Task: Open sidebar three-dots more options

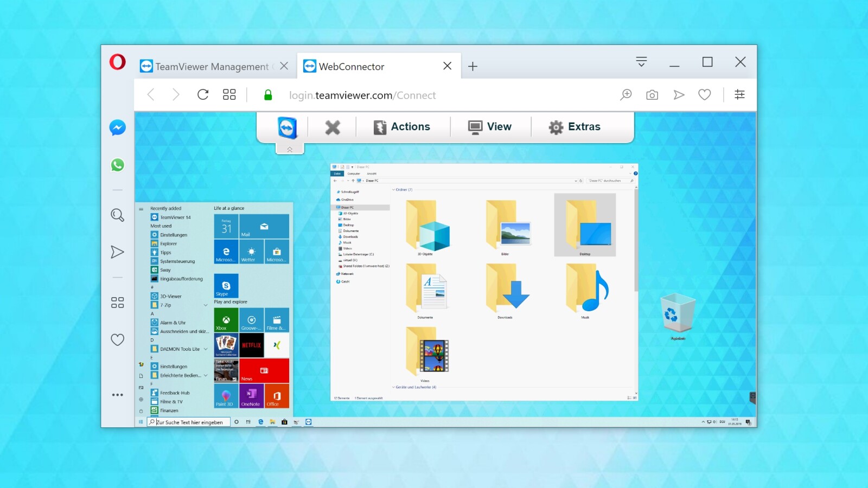Action: click(118, 395)
